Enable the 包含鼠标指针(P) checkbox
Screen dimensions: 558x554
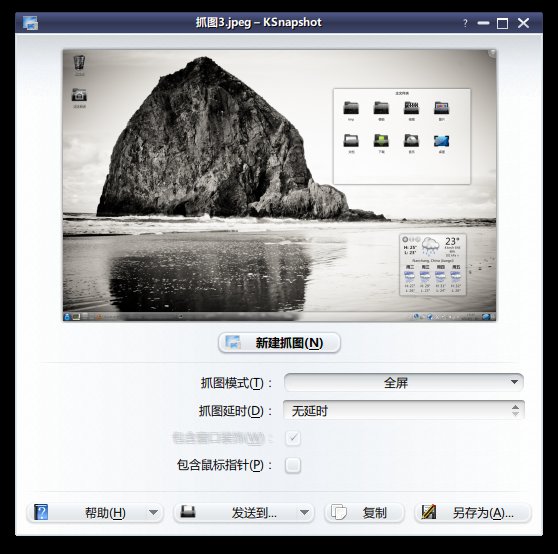(293, 465)
